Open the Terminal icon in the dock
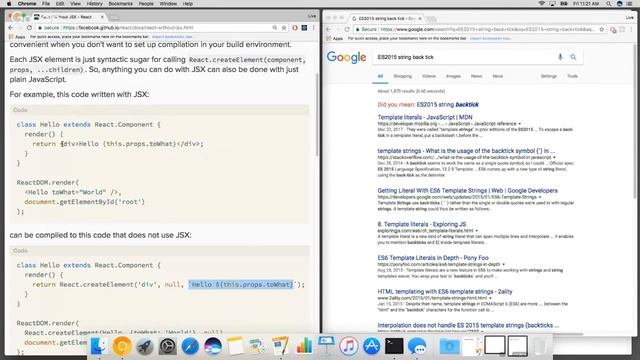Image resolution: width=640 pixels, height=360 pixels. [x=394, y=346]
